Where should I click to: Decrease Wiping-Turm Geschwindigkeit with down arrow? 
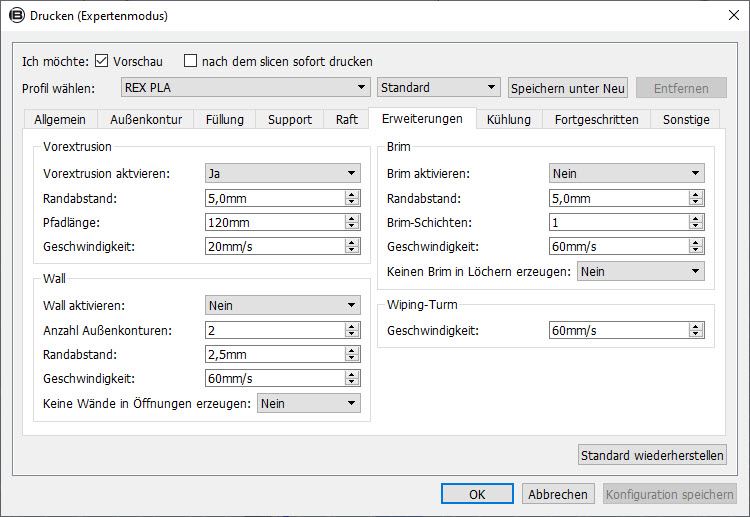(697, 335)
